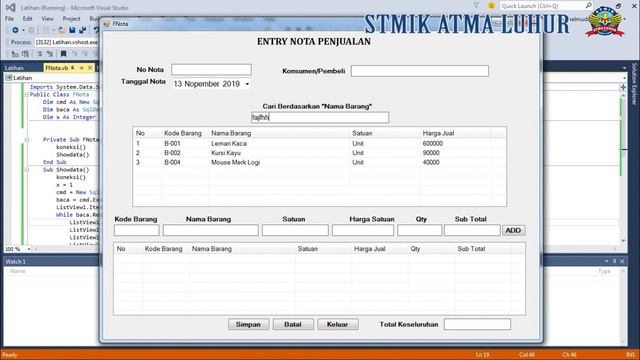The height and width of the screenshot is (360, 640).
Task: Click the editor scrollbar down arrow
Action: tap(623, 241)
